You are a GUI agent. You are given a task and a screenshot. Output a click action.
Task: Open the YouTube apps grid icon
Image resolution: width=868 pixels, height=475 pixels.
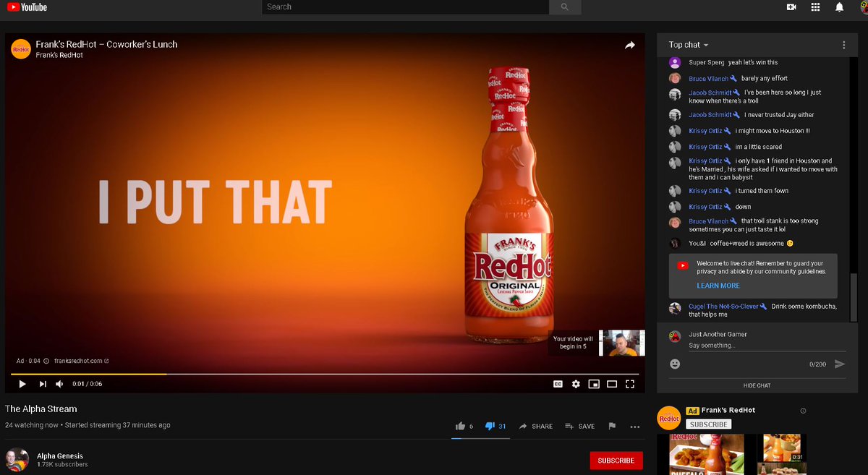pos(815,7)
